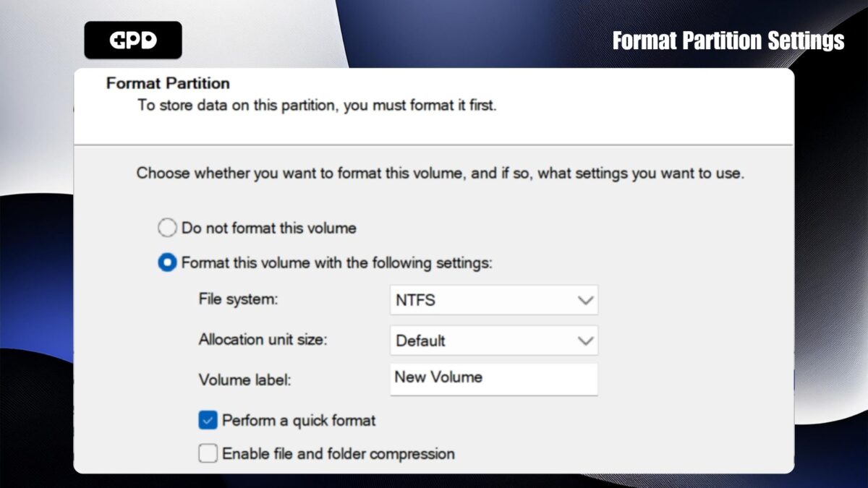Click the Format Partition Settings title
Viewport: 868px width, 488px height.
click(728, 41)
